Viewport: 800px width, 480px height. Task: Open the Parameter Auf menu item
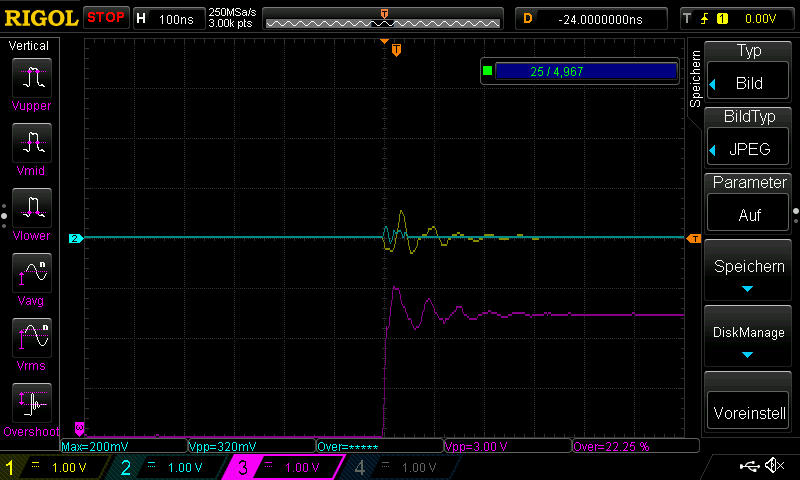coord(748,203)
